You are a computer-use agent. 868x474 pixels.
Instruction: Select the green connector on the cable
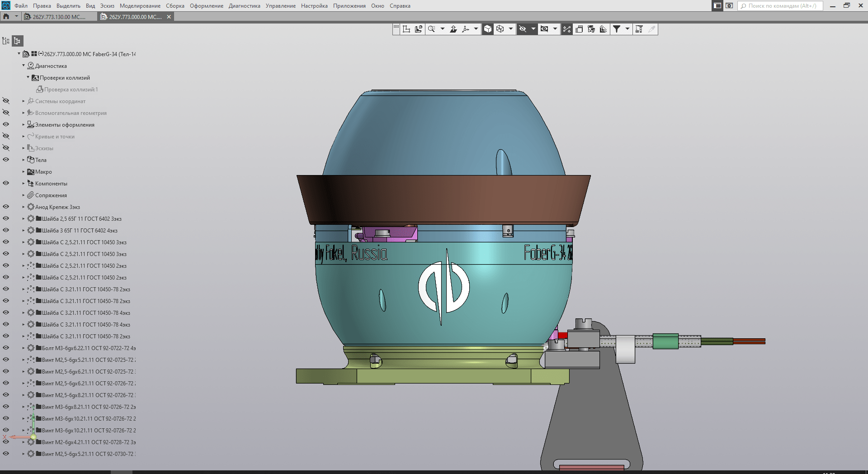coord(665,341)
